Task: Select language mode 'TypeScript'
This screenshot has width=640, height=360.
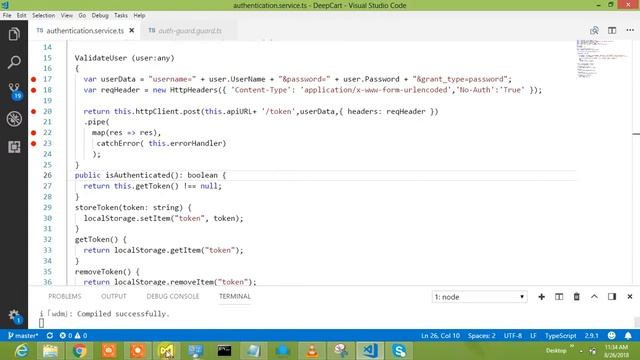Action: 560,336
